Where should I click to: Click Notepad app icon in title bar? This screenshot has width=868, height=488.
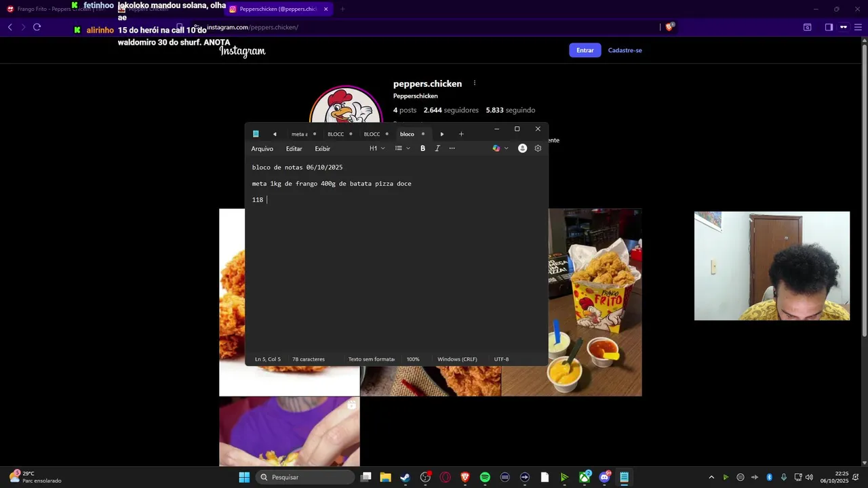tap(256, 134)
